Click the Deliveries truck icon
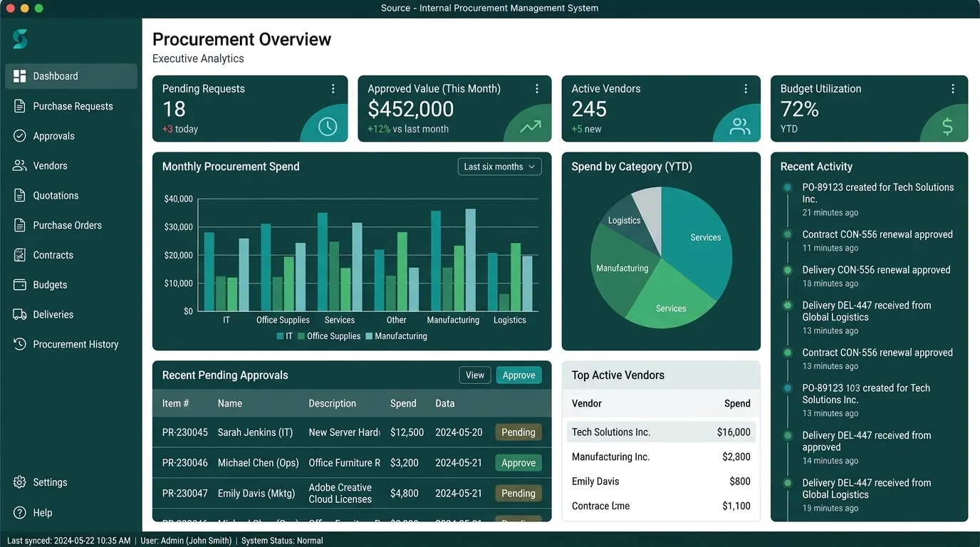This screenshot has width=980, height=547. click(20, 314)
